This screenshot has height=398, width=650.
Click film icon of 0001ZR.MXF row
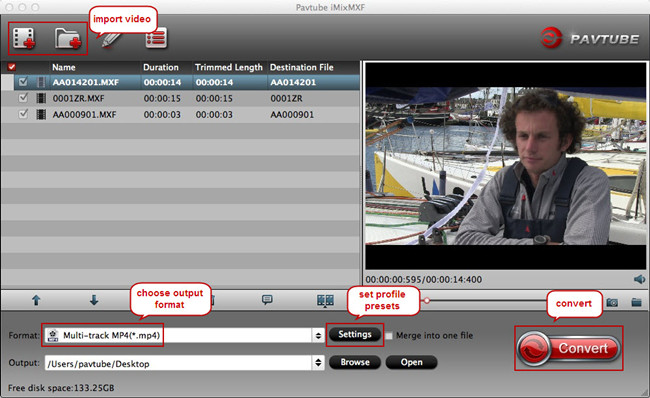(41, 98)
